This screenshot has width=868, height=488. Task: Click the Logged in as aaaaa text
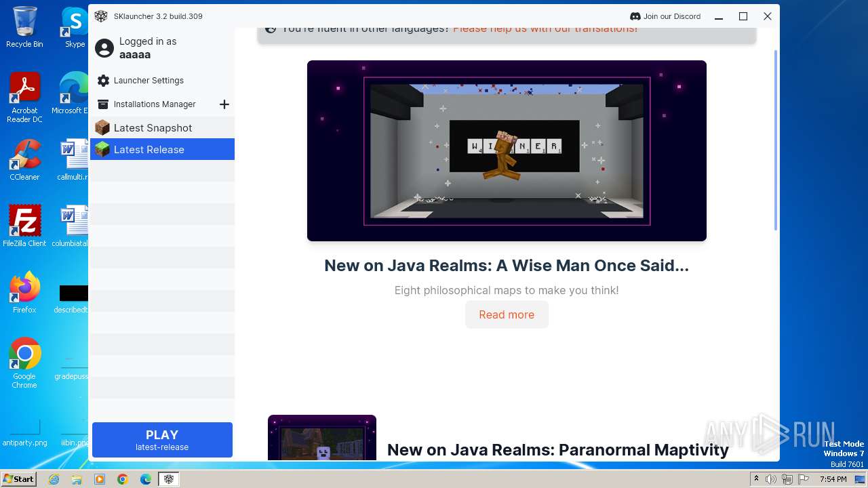148,48
